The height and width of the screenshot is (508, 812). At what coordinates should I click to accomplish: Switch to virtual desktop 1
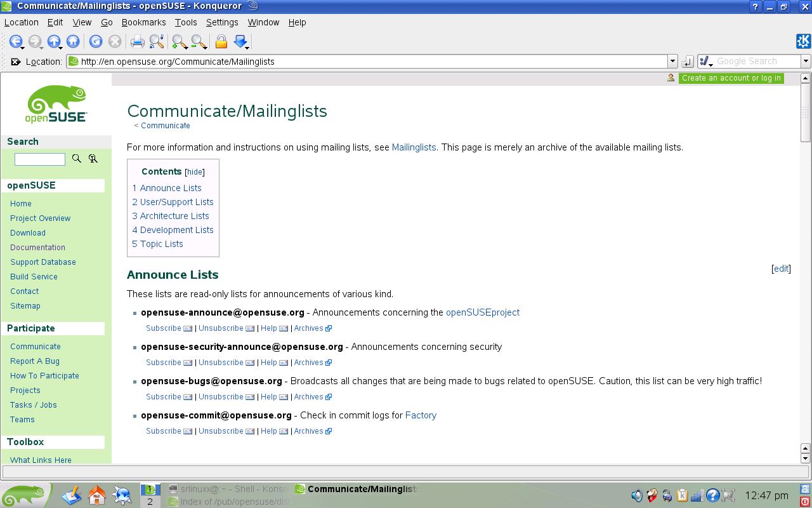150,490
